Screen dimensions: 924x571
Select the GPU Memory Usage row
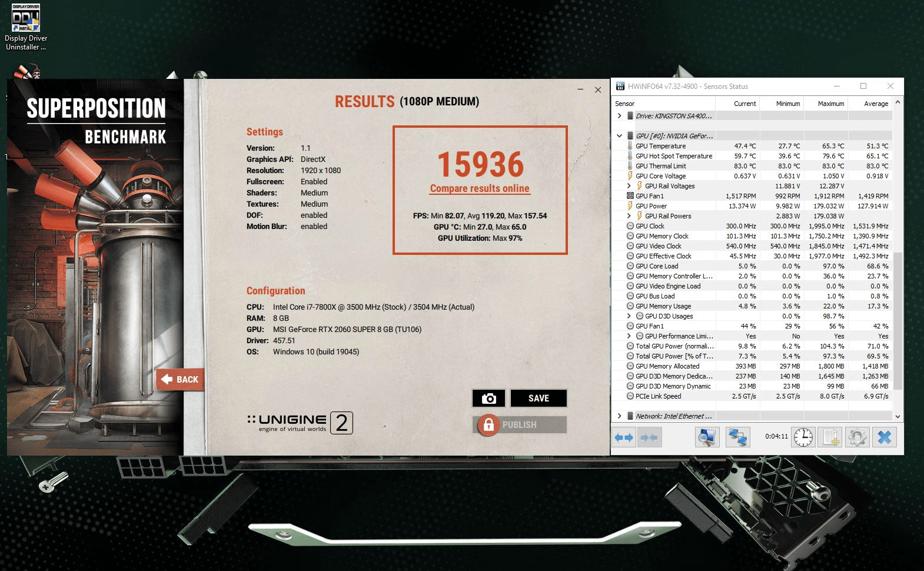(752, 306)
